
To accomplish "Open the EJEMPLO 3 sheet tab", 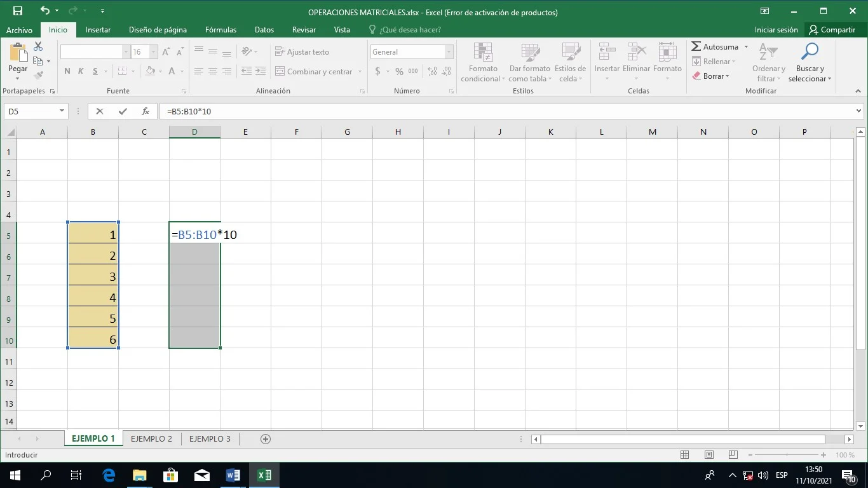I will click(210, 439).
